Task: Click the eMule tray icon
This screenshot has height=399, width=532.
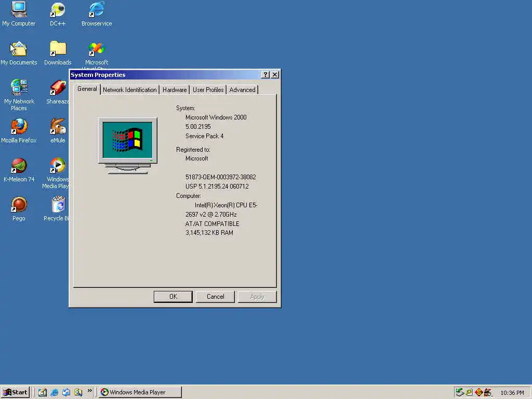Action: (x=488, y=392)
